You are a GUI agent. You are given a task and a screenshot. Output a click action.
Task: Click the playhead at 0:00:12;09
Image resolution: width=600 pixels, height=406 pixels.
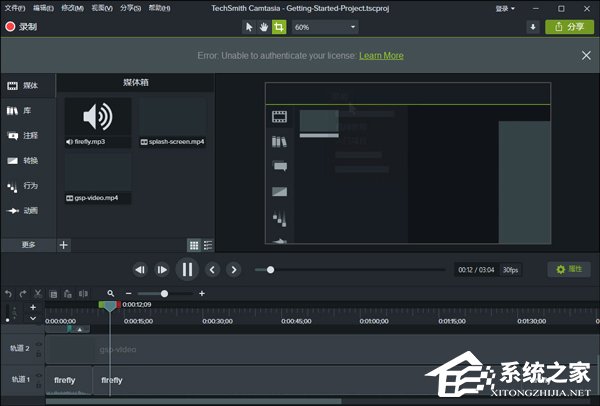[x=110, y=305]
